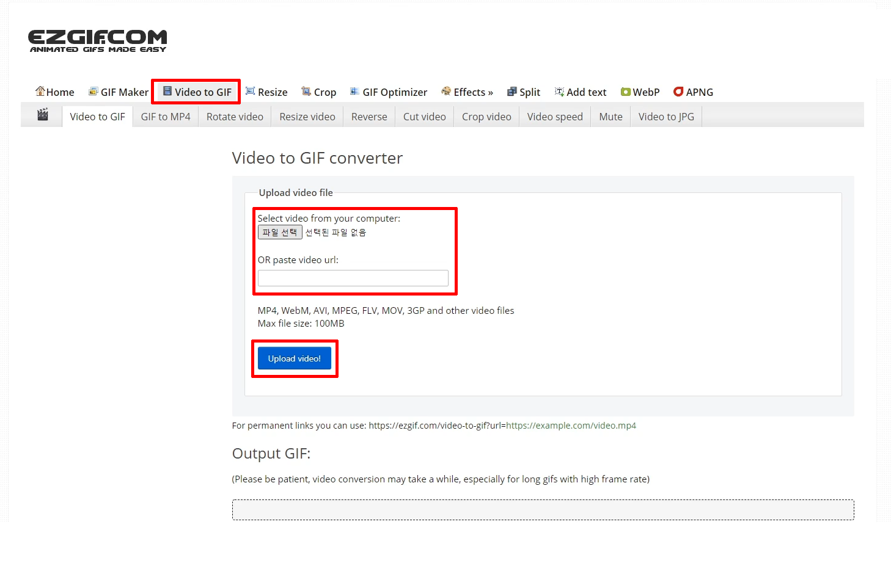Open Crop from the main menu
The image size is (891, 588).
(x=319, y=92)
